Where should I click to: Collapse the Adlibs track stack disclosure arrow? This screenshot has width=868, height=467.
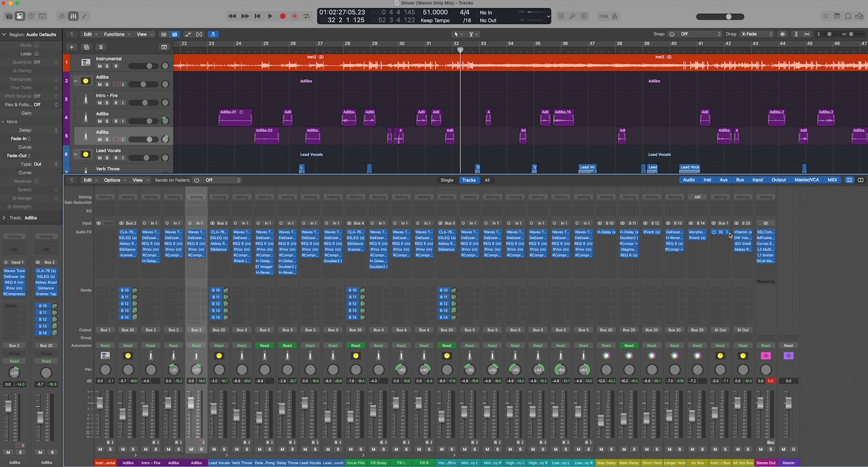coord(75,81)
